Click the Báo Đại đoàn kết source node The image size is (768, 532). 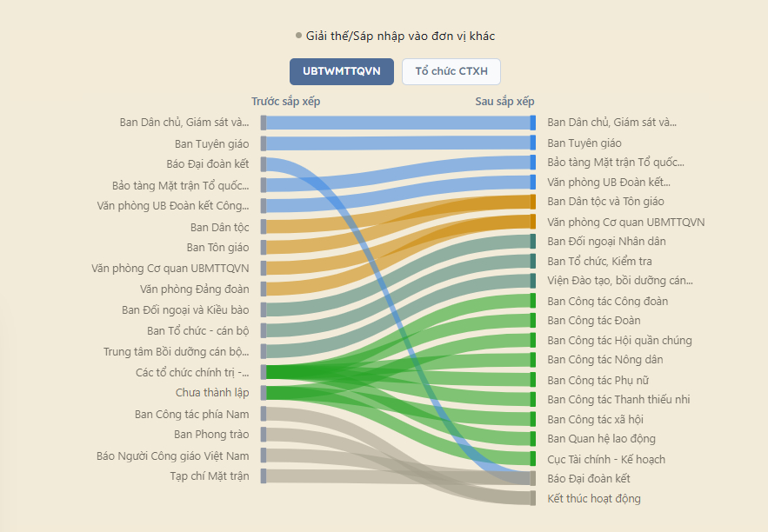tap(264, 164)
